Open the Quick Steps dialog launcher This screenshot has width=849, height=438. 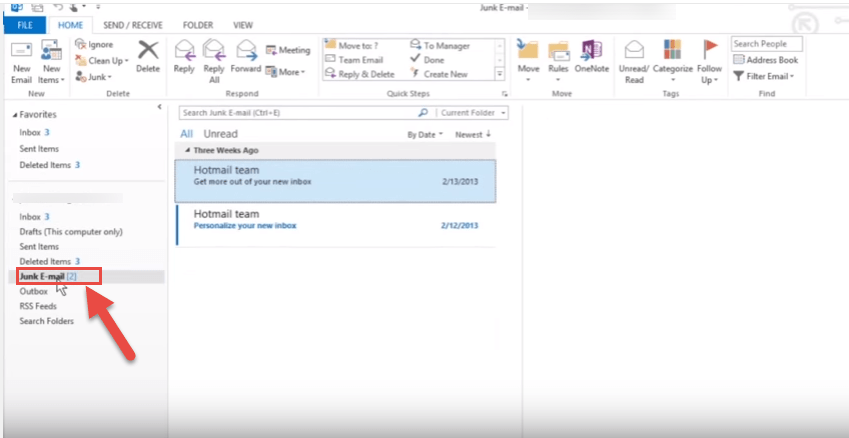click(x=504, y=94)
